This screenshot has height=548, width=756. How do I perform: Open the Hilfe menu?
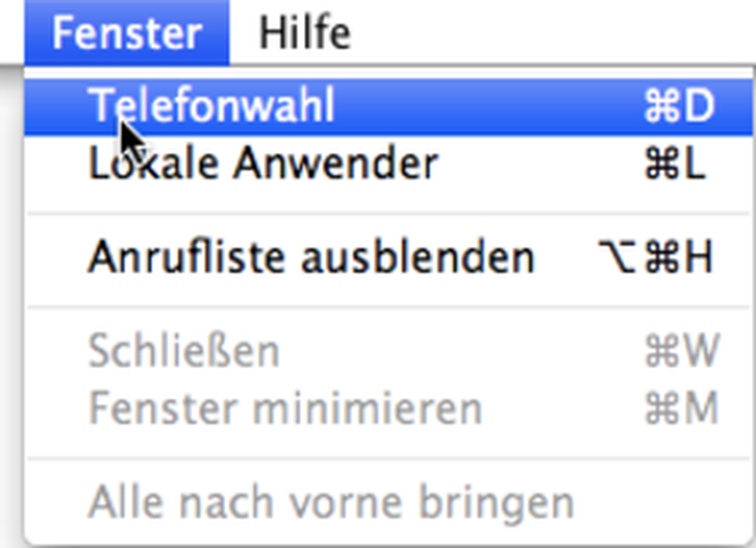point(305,33)
